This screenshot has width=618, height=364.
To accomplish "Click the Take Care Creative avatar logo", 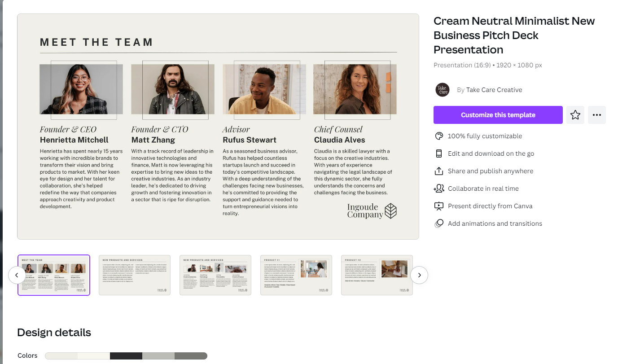I will tap(443, 90).
